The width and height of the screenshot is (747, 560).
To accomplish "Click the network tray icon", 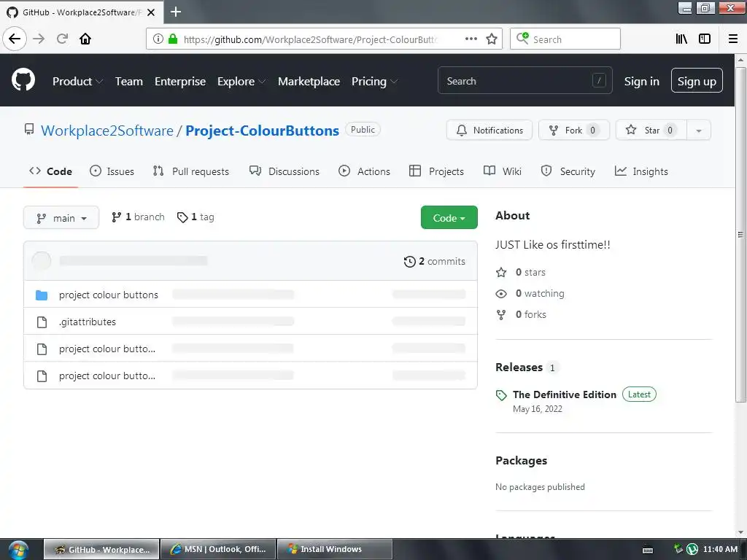I will coord(678,548).
